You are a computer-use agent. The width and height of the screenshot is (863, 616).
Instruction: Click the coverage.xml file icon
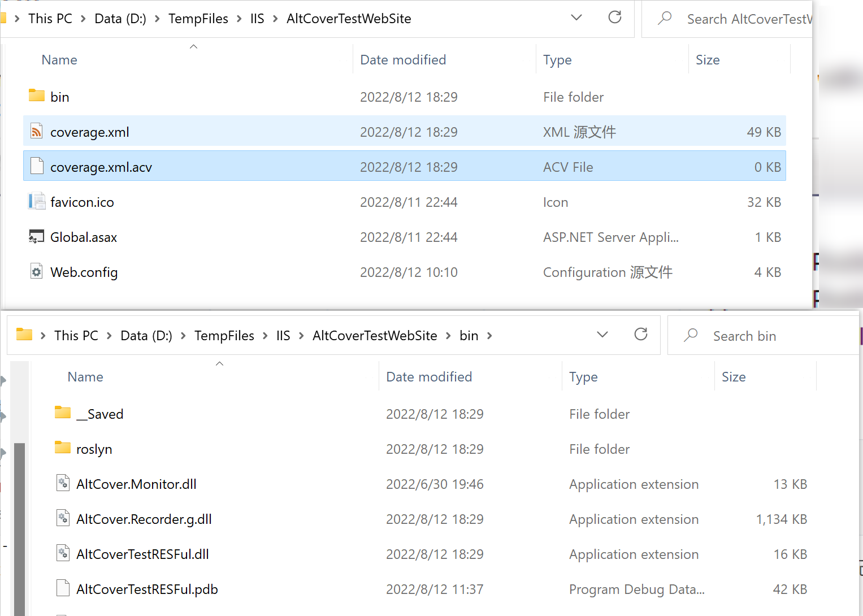point(37,131)
